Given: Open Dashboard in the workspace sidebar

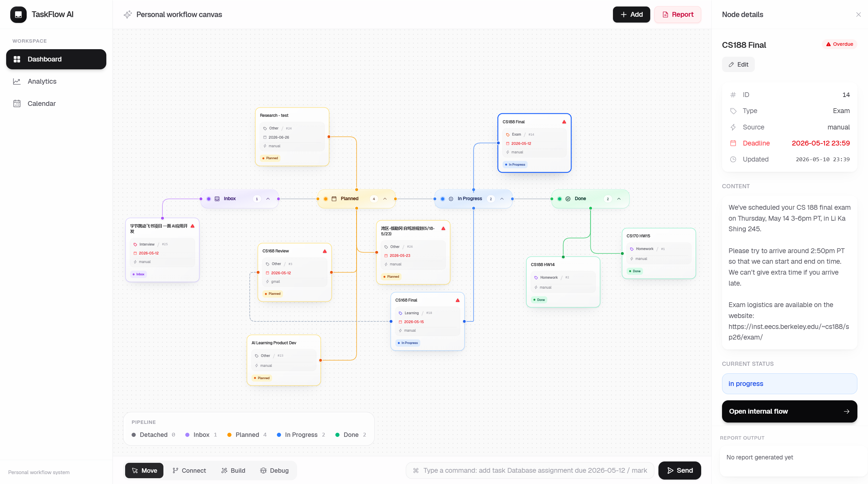Looking at the screenshot, I should click(x=56, y=59).
